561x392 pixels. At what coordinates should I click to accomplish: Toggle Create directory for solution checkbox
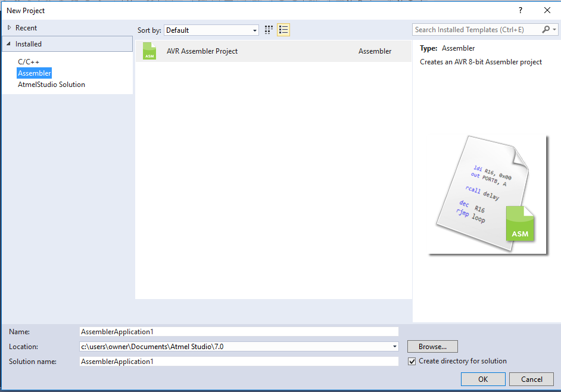[412, 361]
